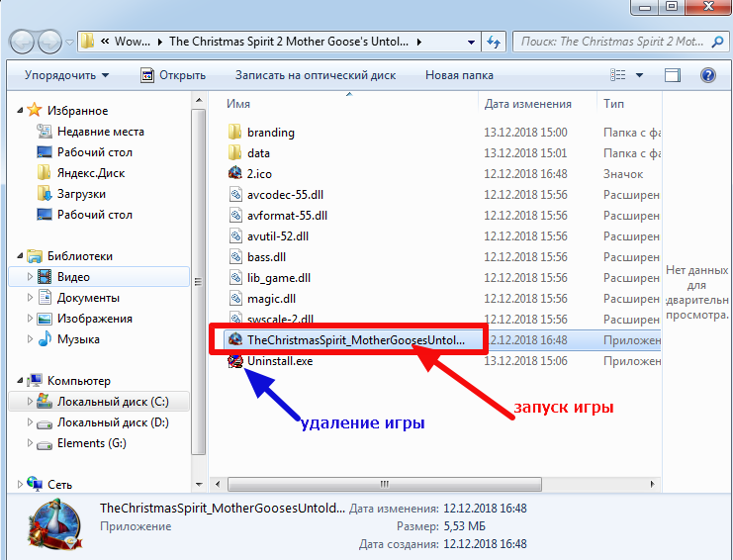
Task: Click the large goose thumbnail in details pane
Action: click(55, 525)
